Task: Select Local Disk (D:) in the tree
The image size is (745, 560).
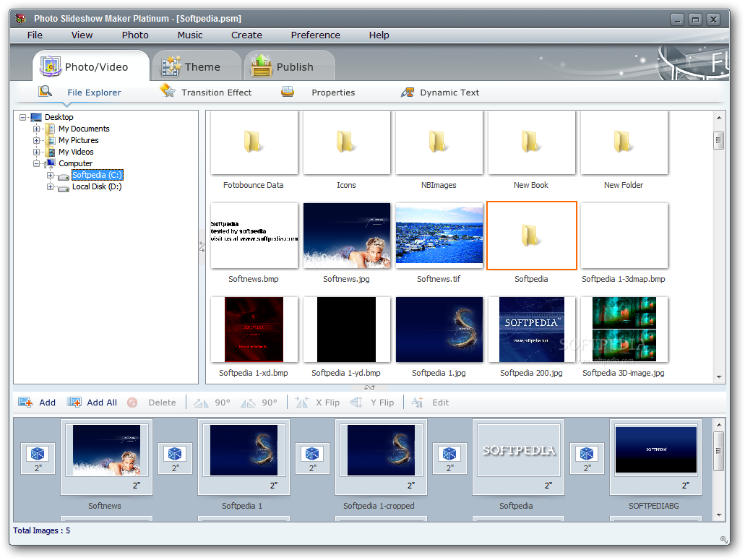Action: point(97,186)
